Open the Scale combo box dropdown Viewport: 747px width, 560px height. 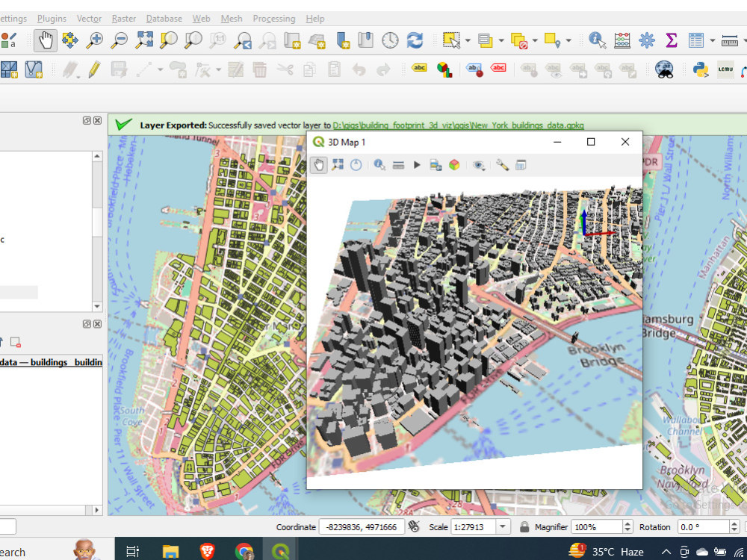(503, 527)
